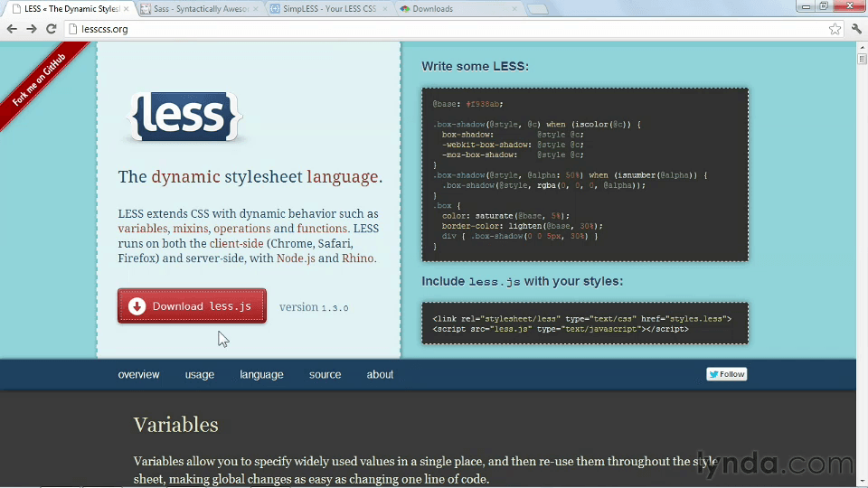Screen dimensions: 868x488
Task: Click the script src less.js code line
Action: coord(561,329)
